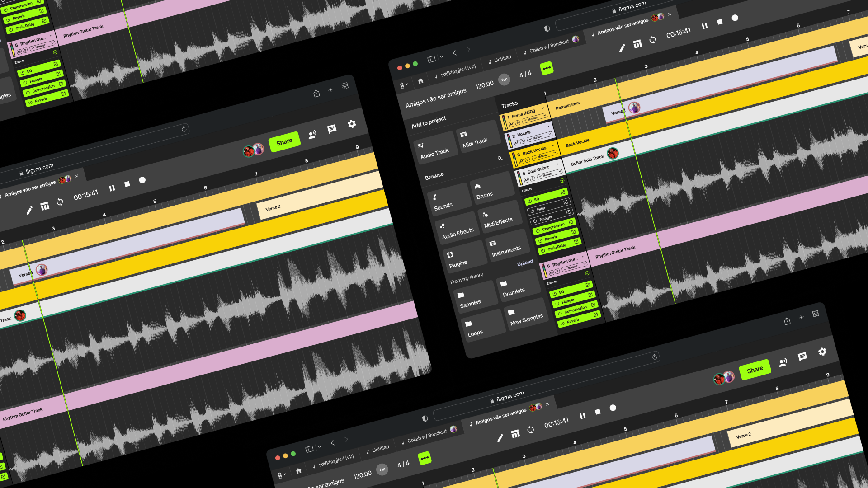Select the New Samples library item

coord(526,316)
